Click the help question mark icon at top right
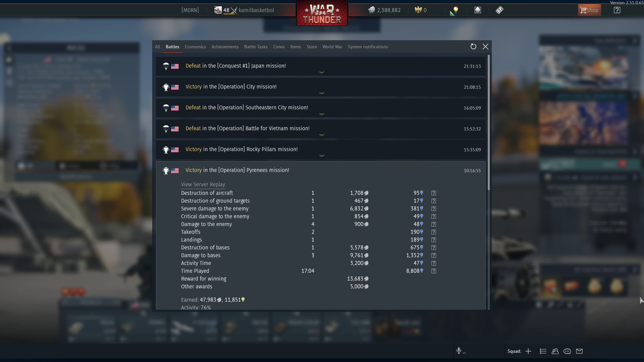This screenshot has width=644, height=362. pyautogui.click(x=617, y=10)
